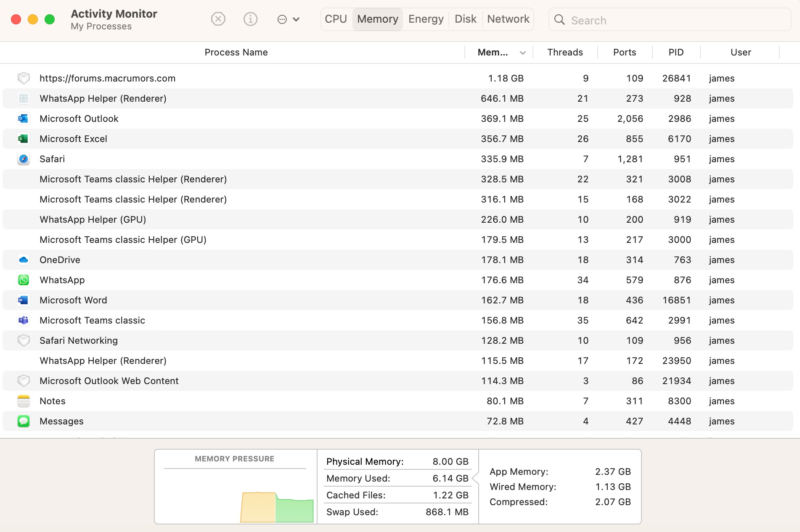Screen dimensions: 800x532
Task: Click the yellow Notes app icon
Action: [24, 401]
